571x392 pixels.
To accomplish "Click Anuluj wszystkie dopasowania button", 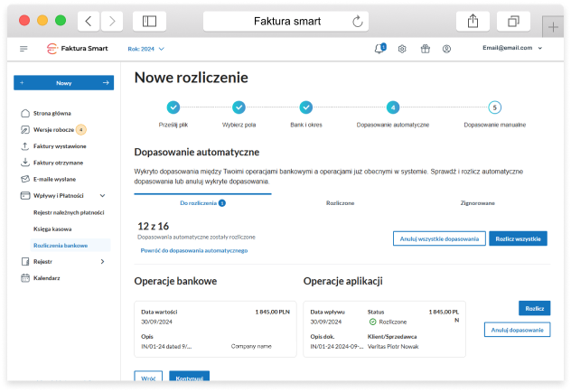I will coord(438,238).
